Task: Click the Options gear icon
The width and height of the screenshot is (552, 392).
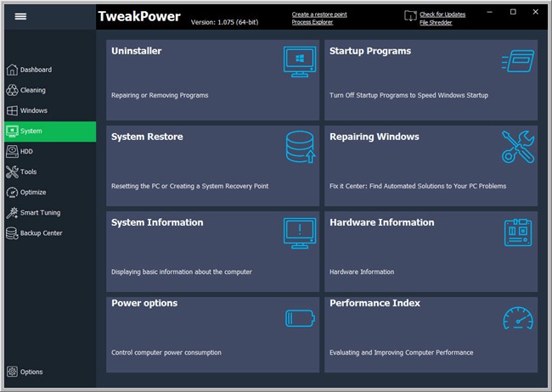Action: point(12,372)
